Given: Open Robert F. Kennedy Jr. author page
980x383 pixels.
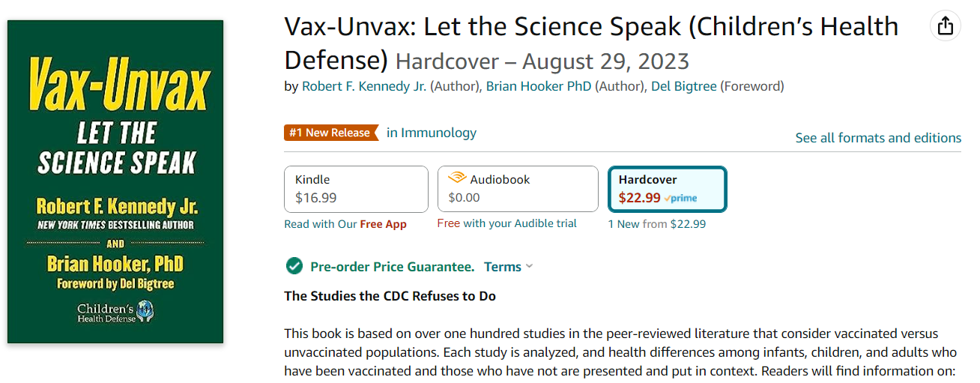Looking at the screenshot, I should [x=364, y=86].
